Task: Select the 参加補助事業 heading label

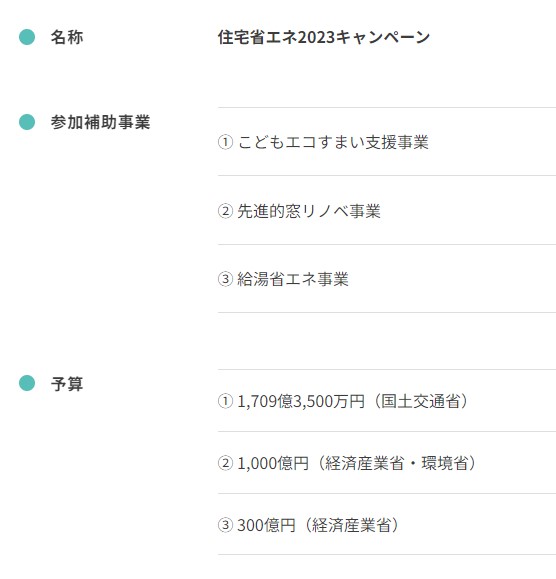Action: click(100, 122)
